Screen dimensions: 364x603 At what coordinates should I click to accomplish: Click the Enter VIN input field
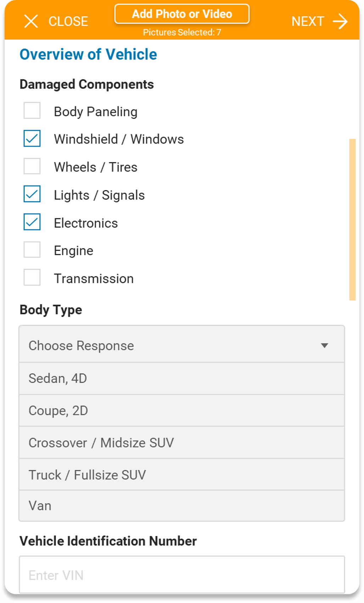[182, 575]
